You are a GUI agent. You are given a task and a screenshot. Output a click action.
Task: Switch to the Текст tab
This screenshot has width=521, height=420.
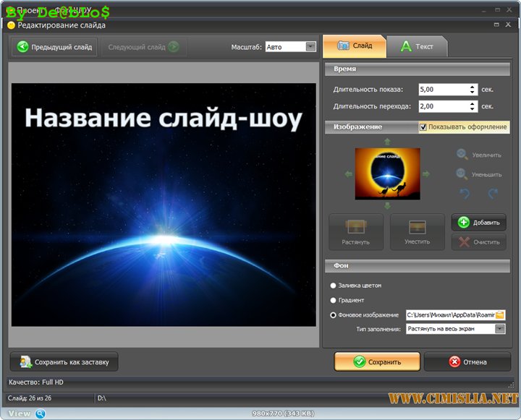coord(417,46)
